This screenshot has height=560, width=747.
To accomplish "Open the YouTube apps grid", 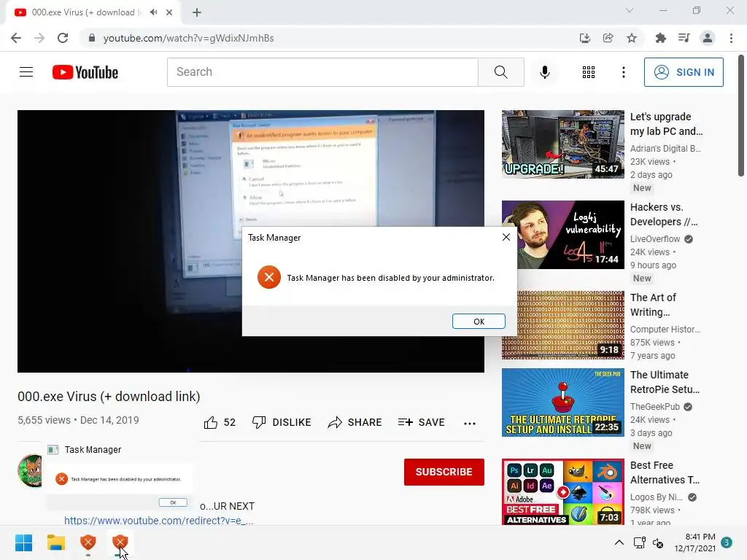I will 589,72.
